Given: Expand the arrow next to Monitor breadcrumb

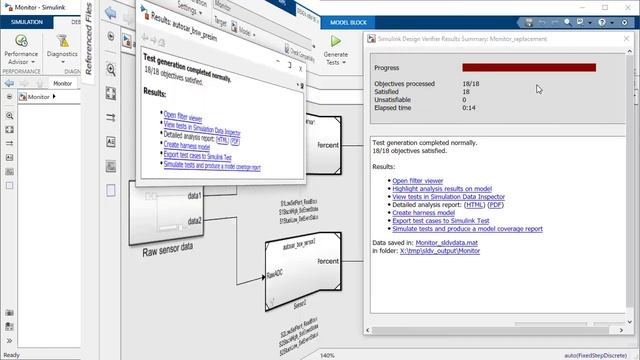Looking at the screenshot, I should point(54,97).
